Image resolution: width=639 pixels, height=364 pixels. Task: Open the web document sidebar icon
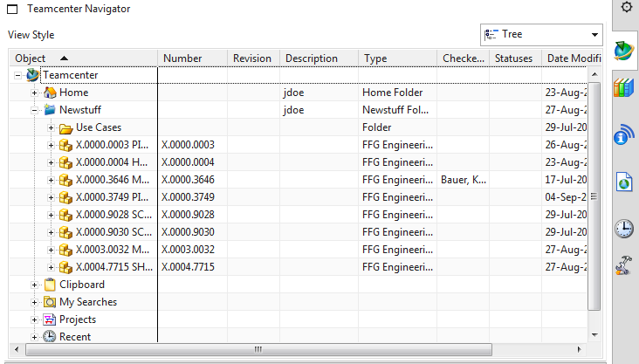[x=624, y=182]
